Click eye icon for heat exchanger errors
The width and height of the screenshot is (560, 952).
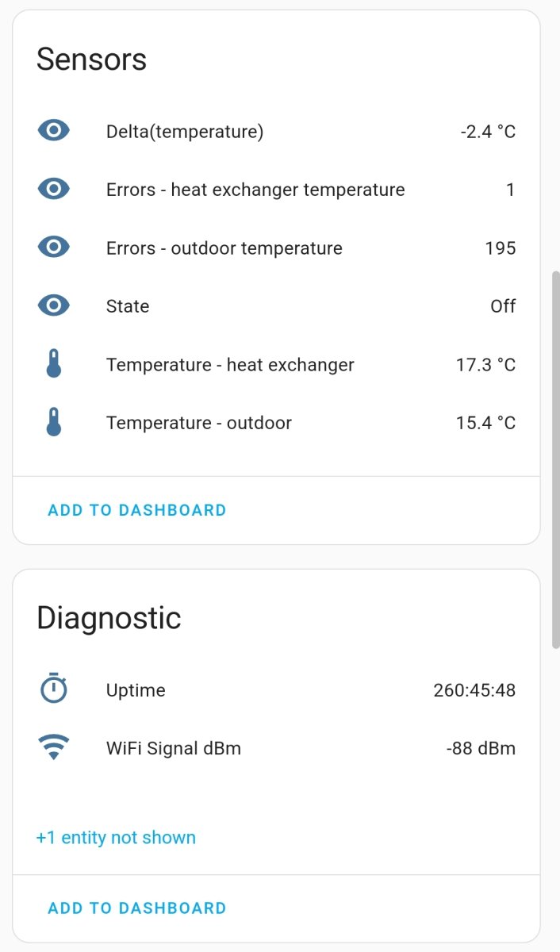click(54, 189)
